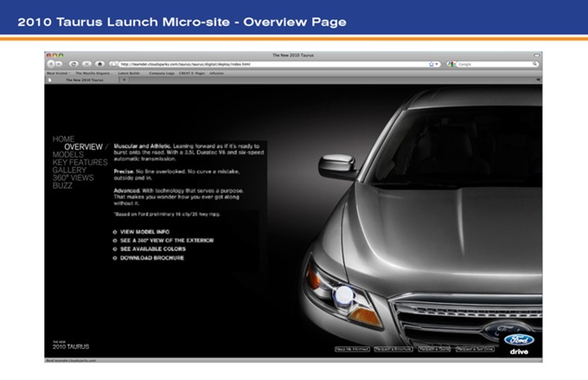
Task: Select The New 2010 Taurus tab
Action: (82, 80)
